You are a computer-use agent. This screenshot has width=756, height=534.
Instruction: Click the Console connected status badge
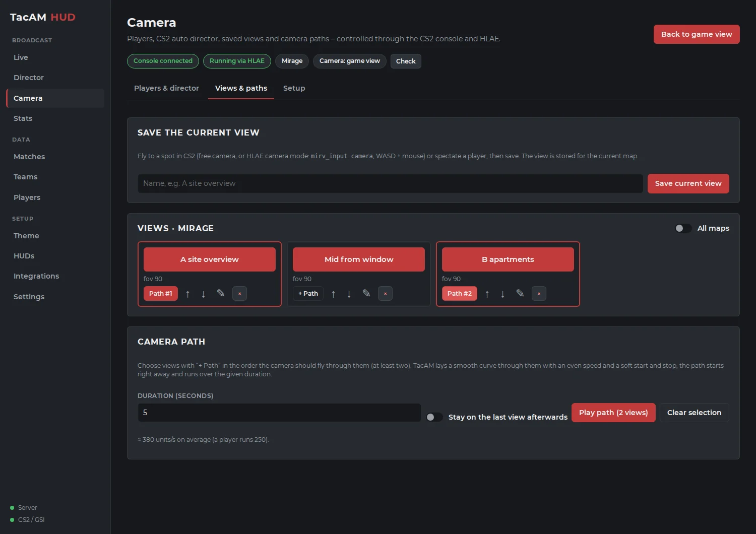tap(163, 61)
